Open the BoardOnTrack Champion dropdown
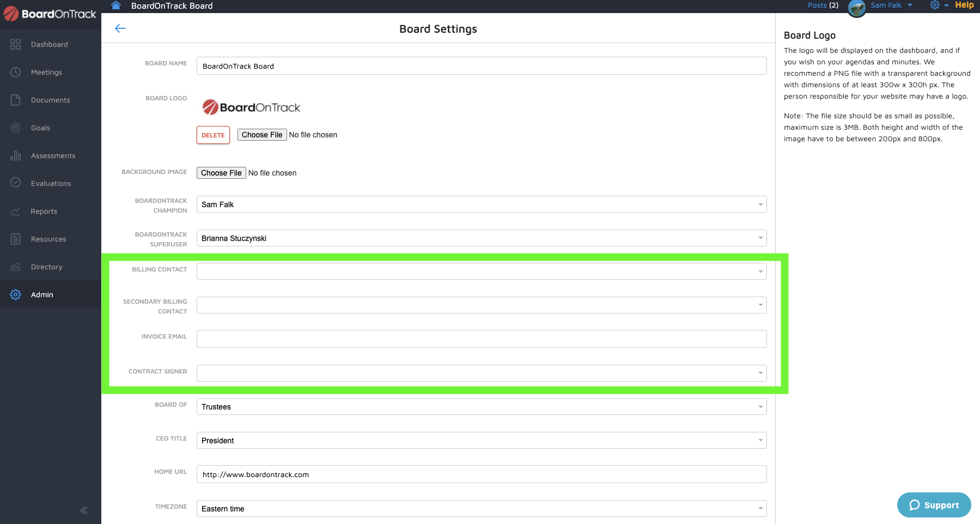The width and height of the screenshot is (980, 524). 482,204
